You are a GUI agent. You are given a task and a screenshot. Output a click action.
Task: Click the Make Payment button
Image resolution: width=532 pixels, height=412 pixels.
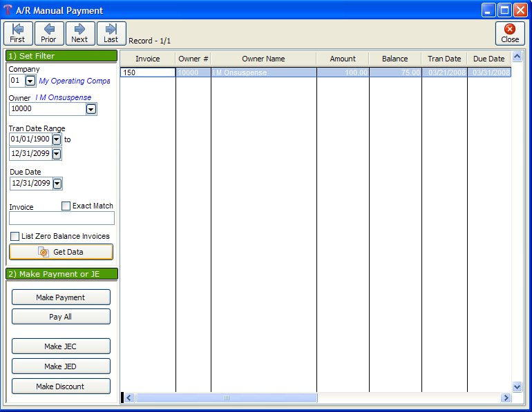point(61,297)
